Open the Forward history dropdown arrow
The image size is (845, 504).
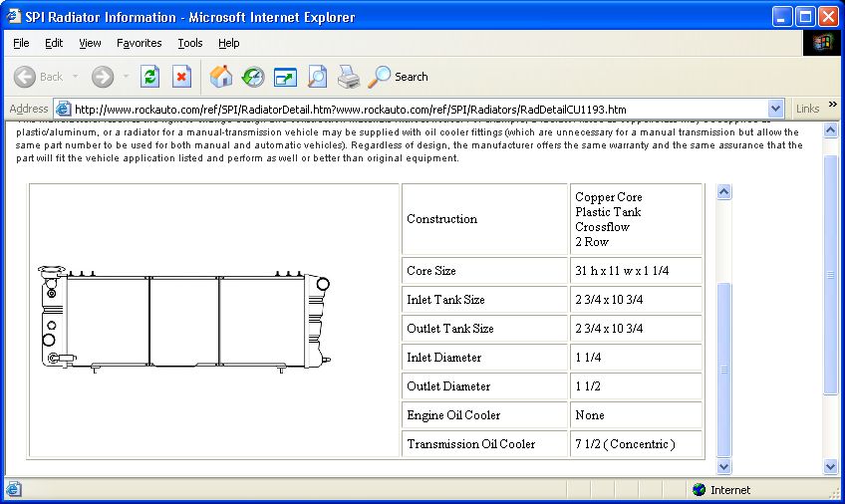coord(127,77)
